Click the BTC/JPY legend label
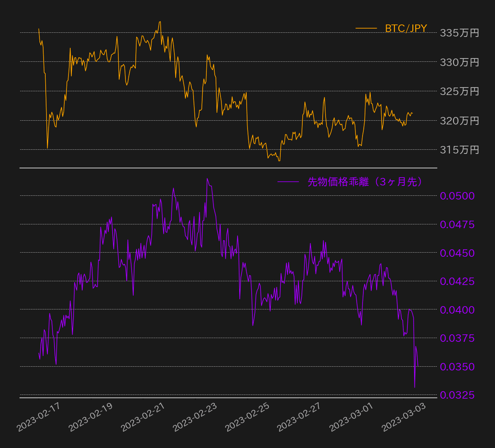Image resolution: width=495 pixels, height=448 pixels. click(x=406, y=28)
